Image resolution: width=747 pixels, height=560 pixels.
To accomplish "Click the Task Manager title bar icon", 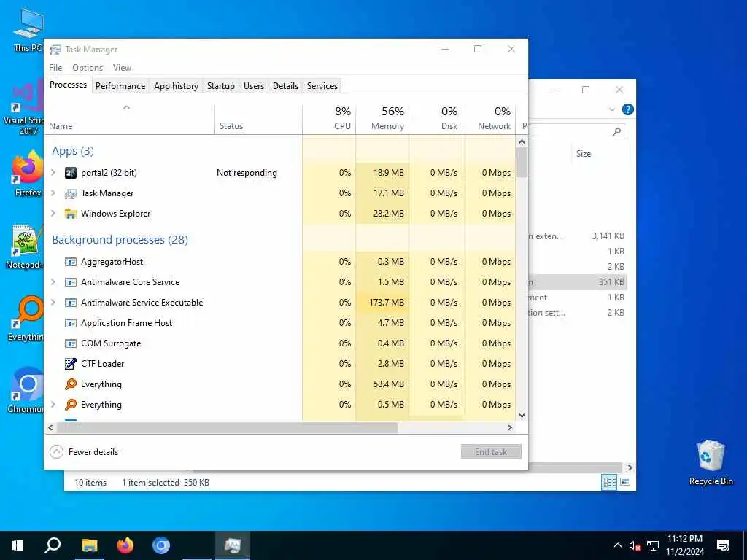I will 55,50.
